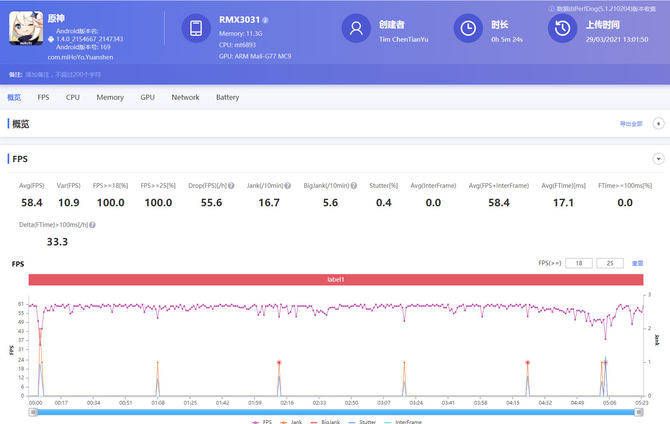Click help icon next to Jank(/10min)

(288, 186)
